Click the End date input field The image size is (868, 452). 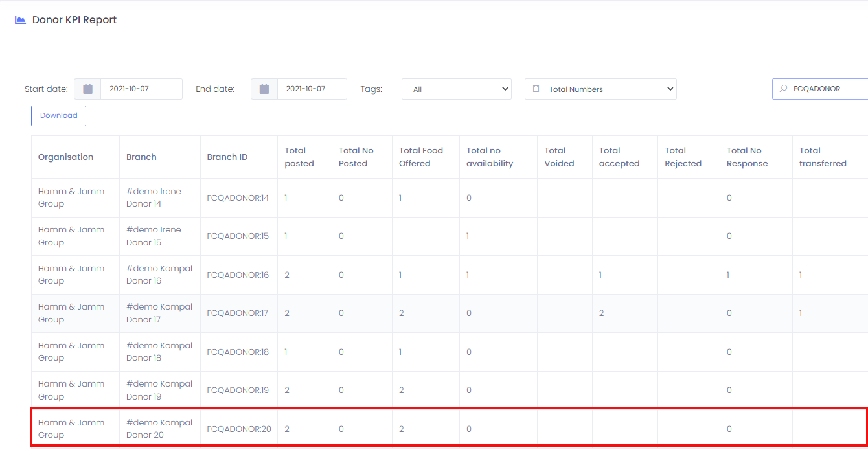tap(311, 89)
